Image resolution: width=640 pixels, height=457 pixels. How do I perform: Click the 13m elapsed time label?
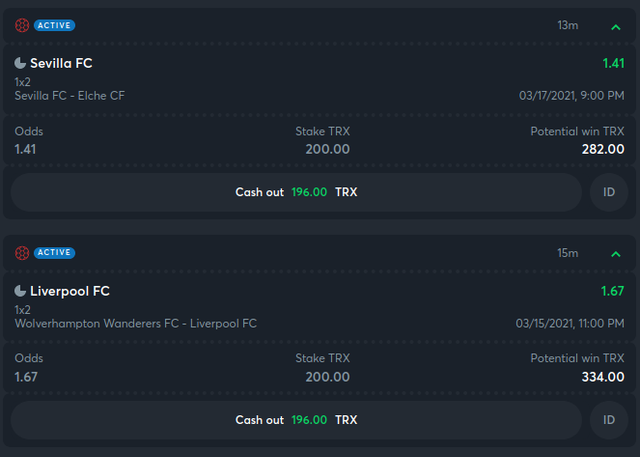(568, 25)
